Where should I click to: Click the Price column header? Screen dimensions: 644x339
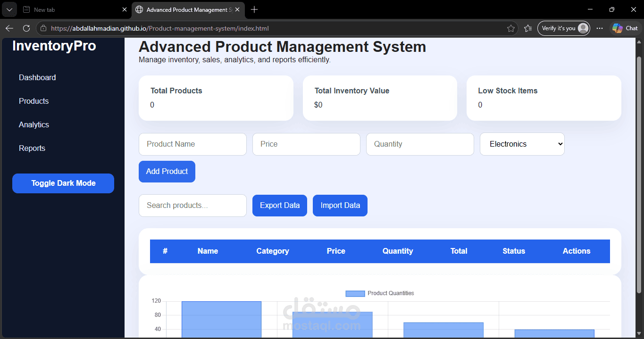336,251
